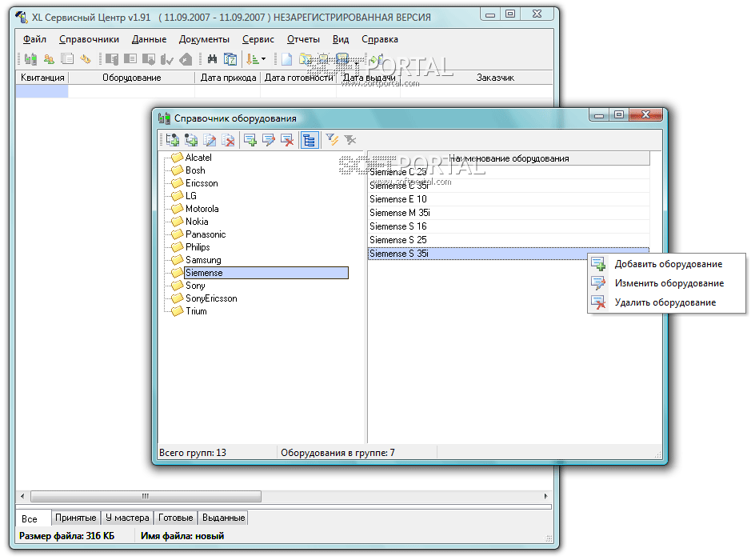Click the greyed-out tag icon in main toolbar
751x560 pixels.
(186, 59)
